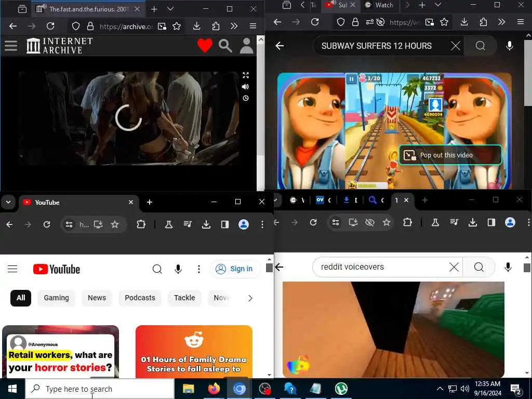The width and height of the screenshot is (532, 399).
Task: Click Windows Start button
Action: [12, 389]
